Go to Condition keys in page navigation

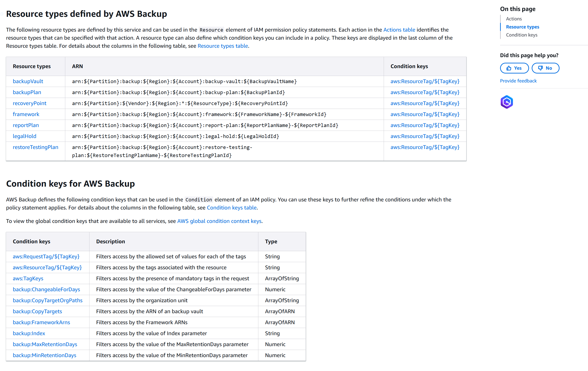click(x=521, y=35)
